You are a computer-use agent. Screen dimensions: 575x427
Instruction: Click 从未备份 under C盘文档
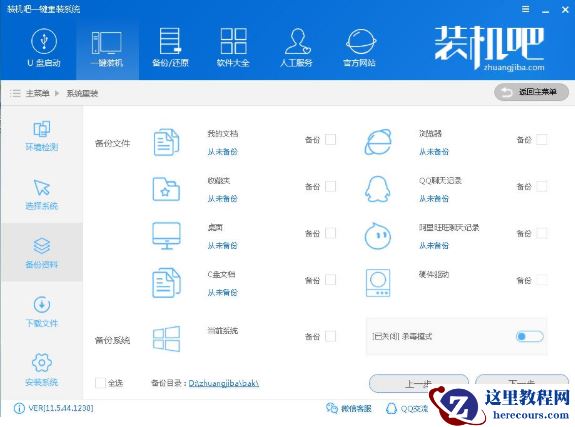pos(223,292)
